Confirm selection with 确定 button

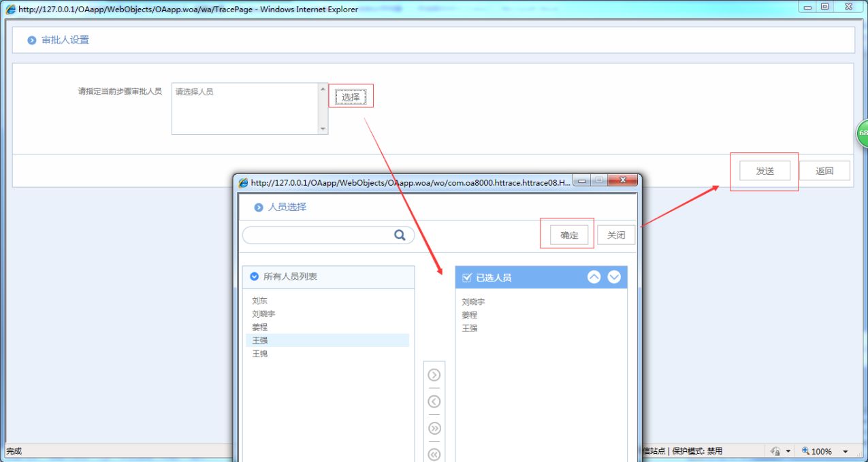(569, 235)
